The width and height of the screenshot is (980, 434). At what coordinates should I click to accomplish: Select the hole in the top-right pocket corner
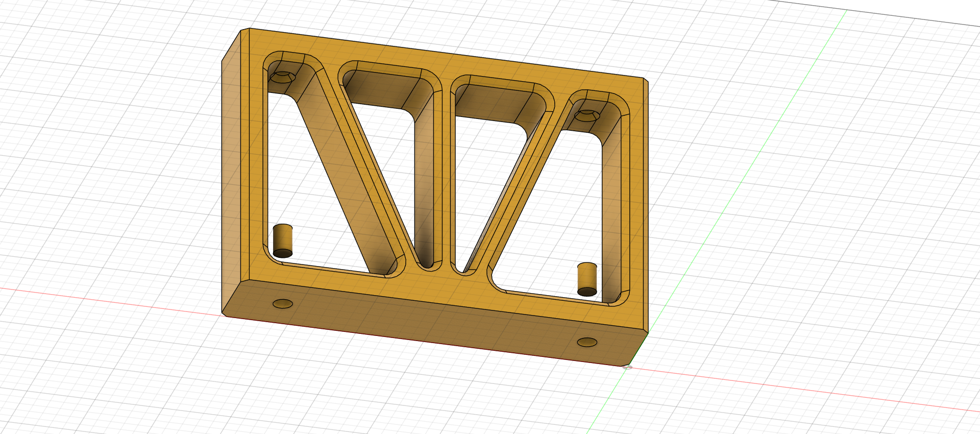point(587,115)
